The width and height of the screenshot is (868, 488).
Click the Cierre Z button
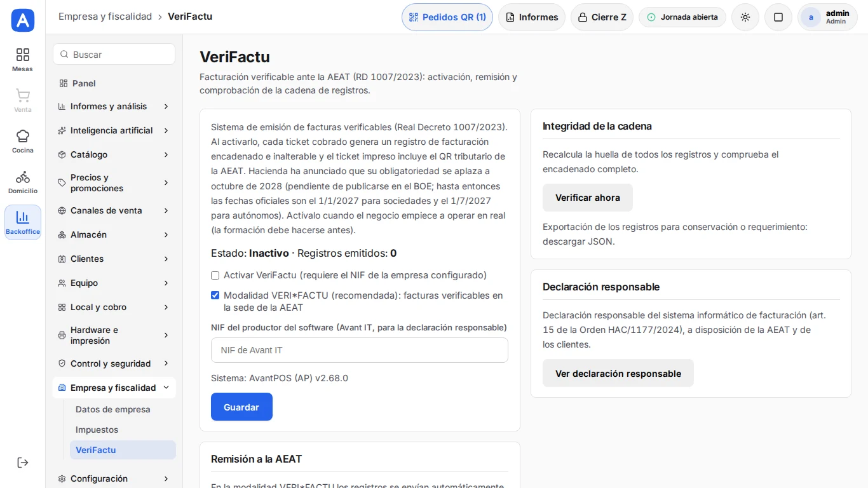602,17
